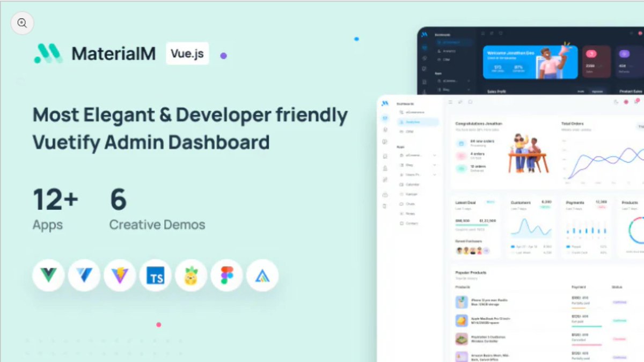Click the green 12 orders icon

click(x=461, y=168)
